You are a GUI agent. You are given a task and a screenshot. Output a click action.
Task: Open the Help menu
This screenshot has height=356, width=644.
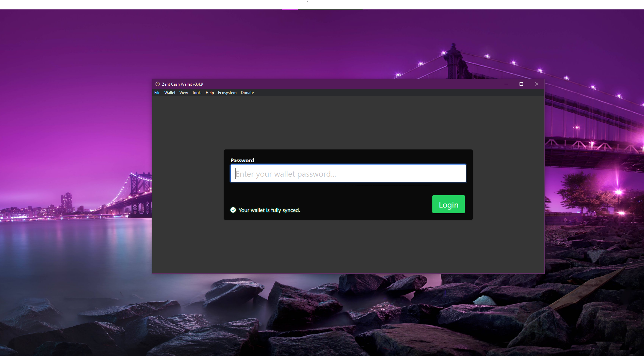[210, 93]
